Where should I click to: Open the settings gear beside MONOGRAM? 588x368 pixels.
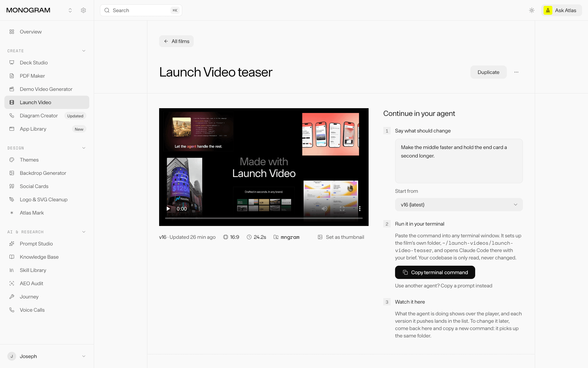[83, 10]
